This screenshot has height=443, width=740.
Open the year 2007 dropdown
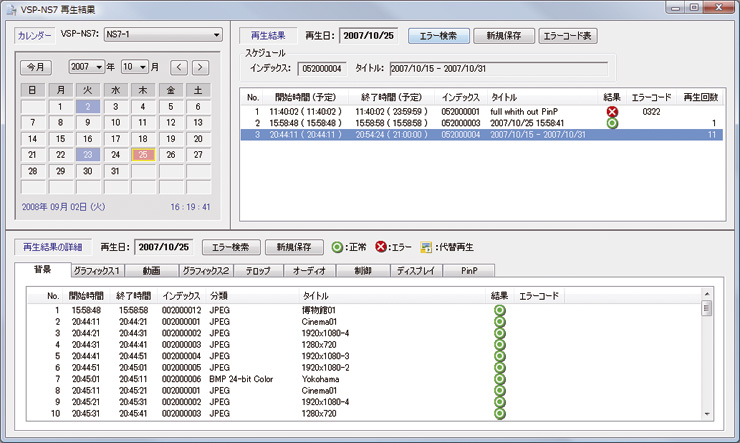(x=87, y=67)
